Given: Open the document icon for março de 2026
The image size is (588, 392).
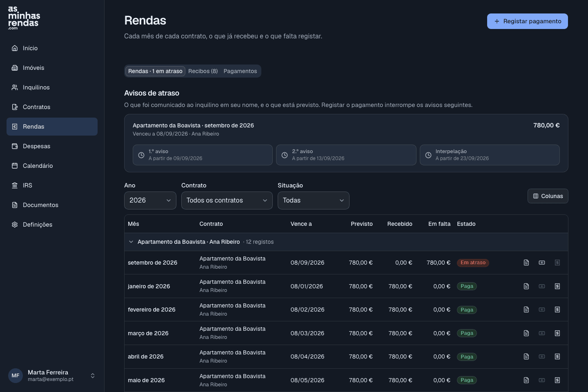Looking at the screenshot, I should [x=526, y=333].
